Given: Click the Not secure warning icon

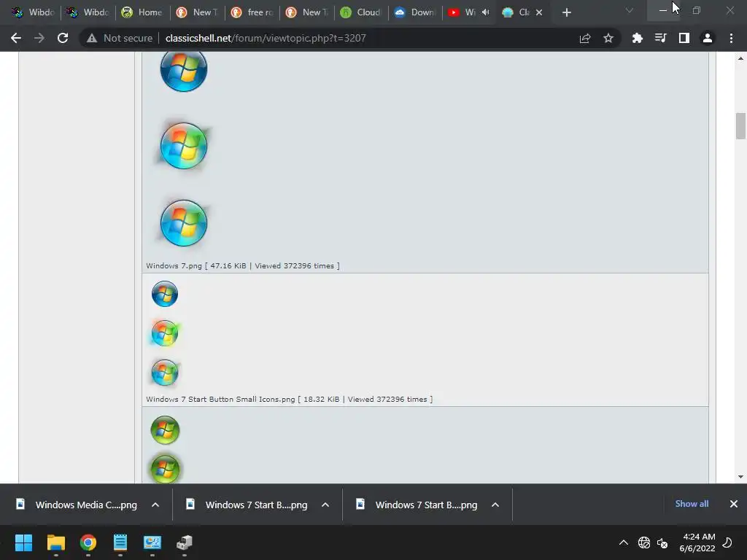Looking at the screenshot, I should point(91,38).
